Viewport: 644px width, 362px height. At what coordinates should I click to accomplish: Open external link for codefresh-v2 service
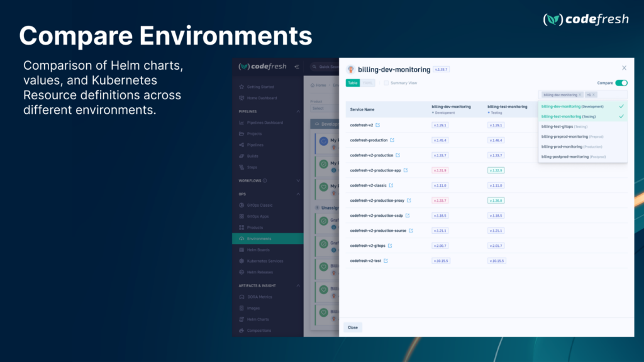[377, 125]
